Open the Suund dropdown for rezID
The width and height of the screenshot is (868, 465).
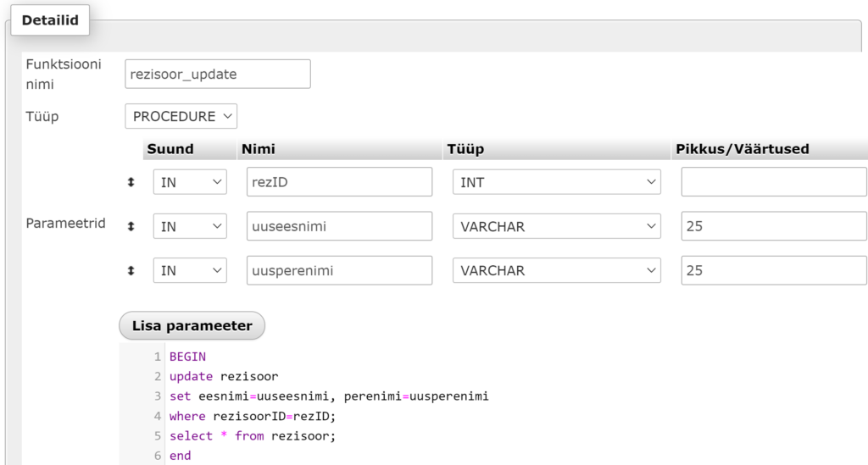click(190, 182)
